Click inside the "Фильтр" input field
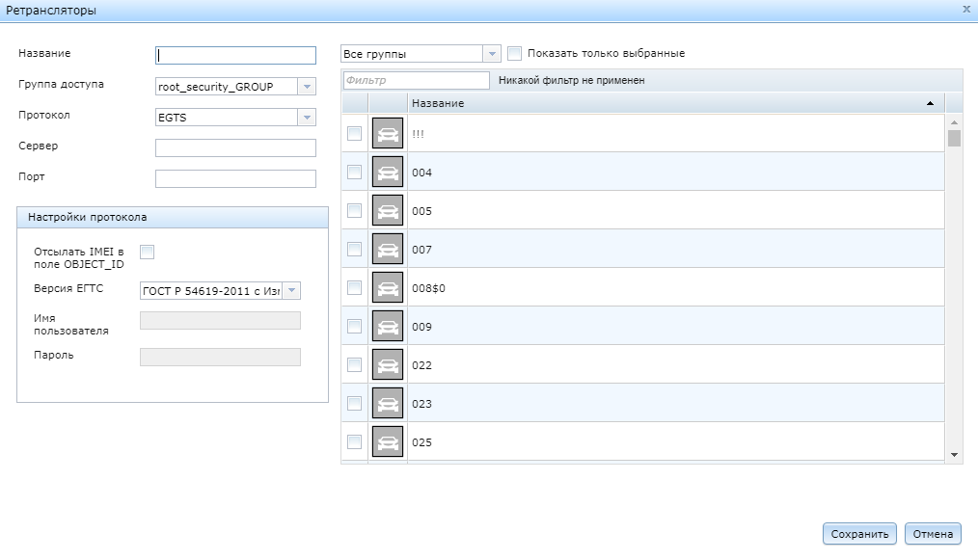Viewport: 978px width, 560px height. (x=415, y=79)
